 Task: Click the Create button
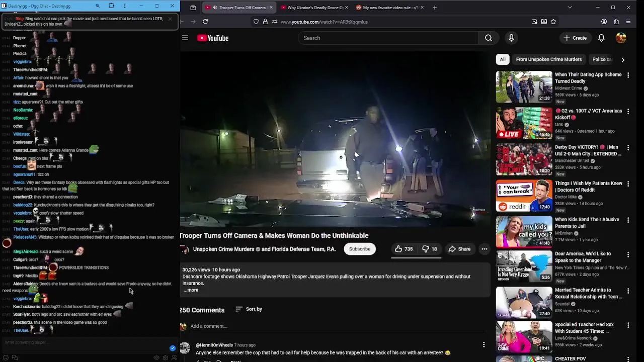(575, 38)
